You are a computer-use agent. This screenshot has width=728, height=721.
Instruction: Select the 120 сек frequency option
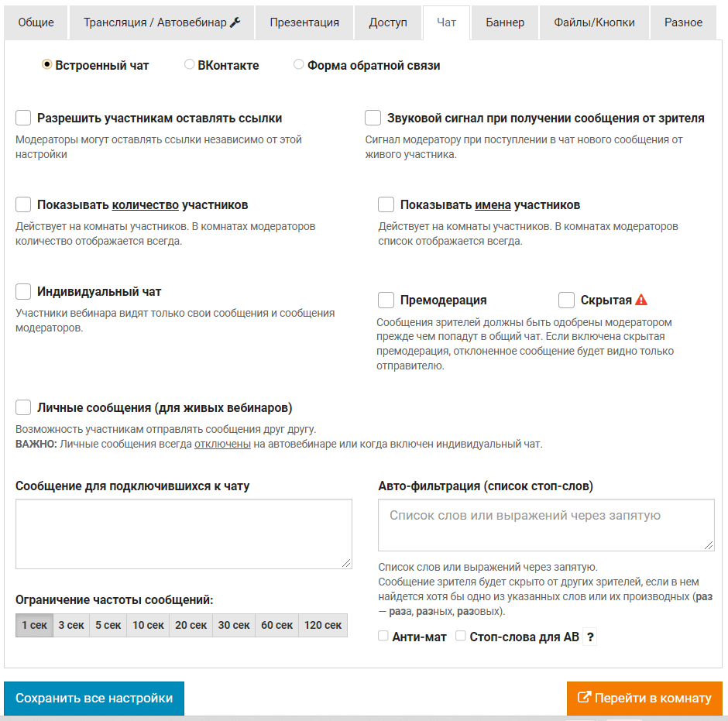tap(323, 625)
